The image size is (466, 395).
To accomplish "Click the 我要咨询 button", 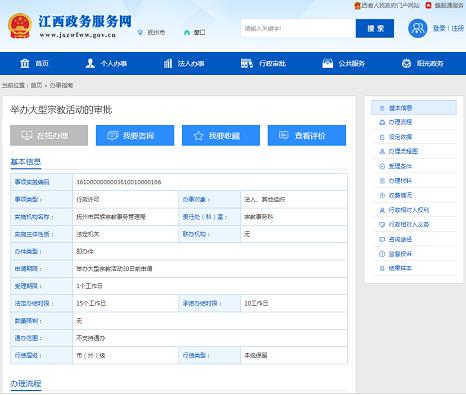I will [135, 135].
